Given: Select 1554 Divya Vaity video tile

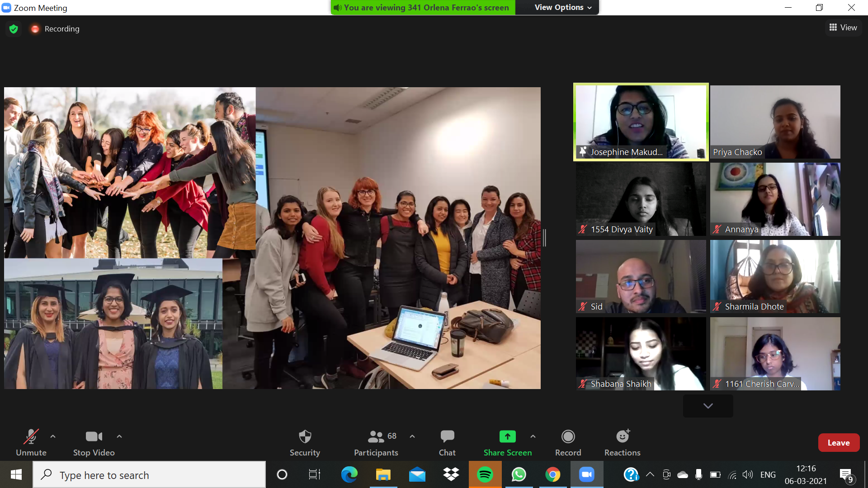Looking at the screenshot, I should pyautogui.click(x=641, y=199).
